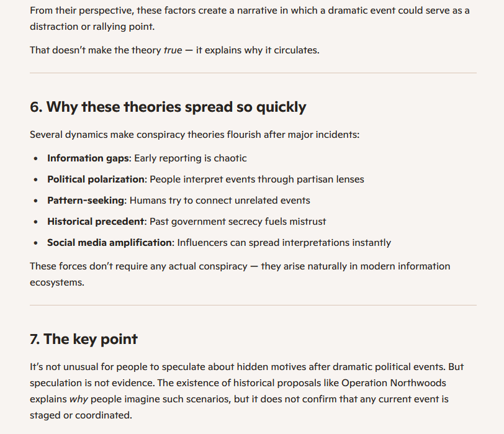Click the italic word "true"
This screenshot has height=434, width=504.
(x=173, y=50)
